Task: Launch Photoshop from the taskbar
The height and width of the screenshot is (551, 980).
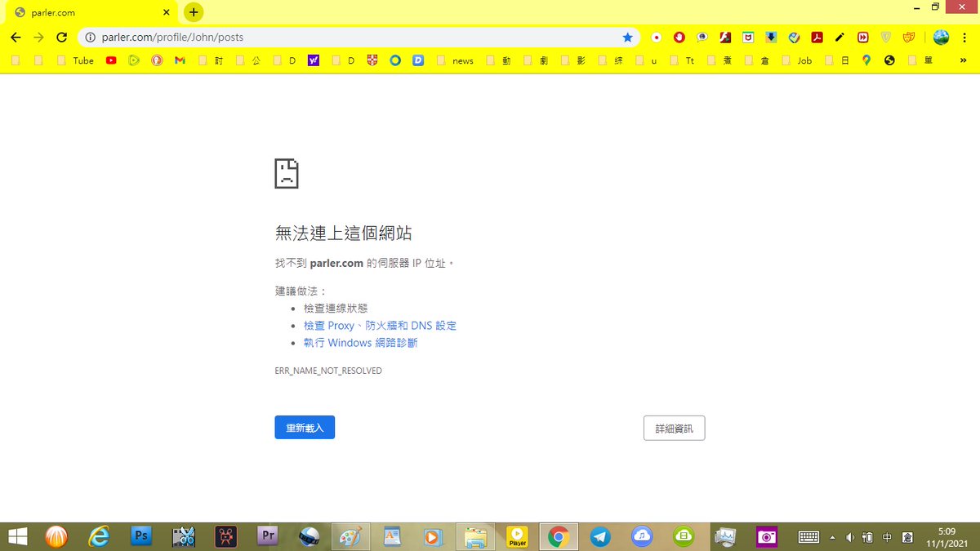Action: [140, 536]
